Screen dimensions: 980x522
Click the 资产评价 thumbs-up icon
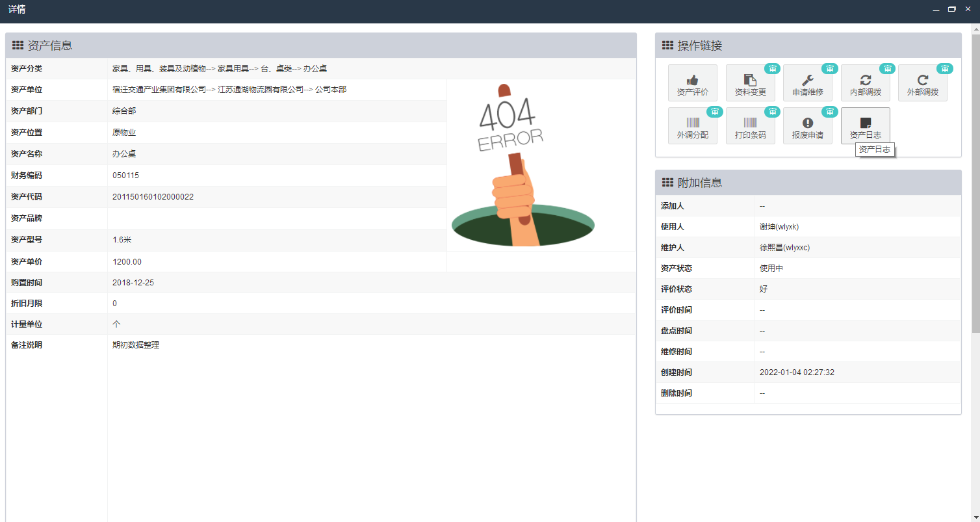click(692, 80)
